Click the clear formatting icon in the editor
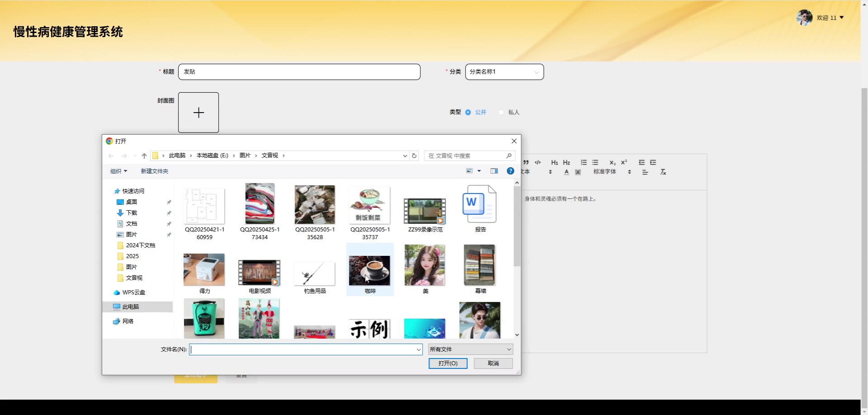 tap(663, 172)
